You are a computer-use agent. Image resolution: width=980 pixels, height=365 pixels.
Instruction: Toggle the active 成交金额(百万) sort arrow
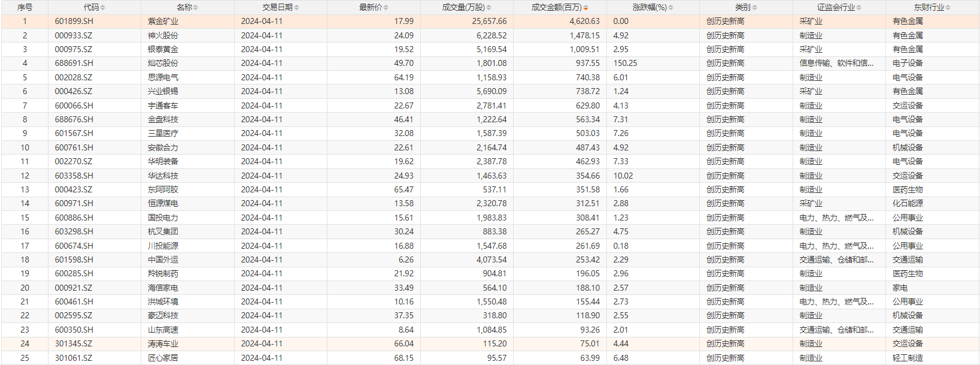pos(585,8)
